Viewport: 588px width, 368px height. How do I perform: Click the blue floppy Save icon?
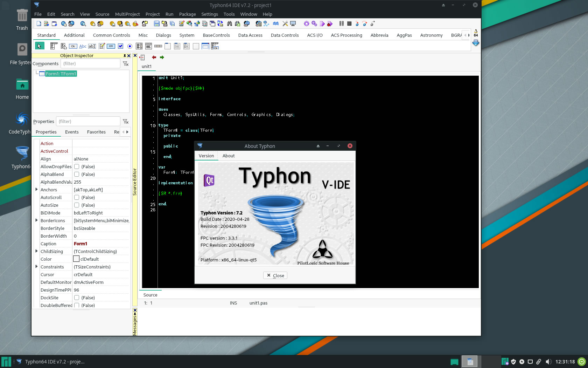[x=157, y=24]
